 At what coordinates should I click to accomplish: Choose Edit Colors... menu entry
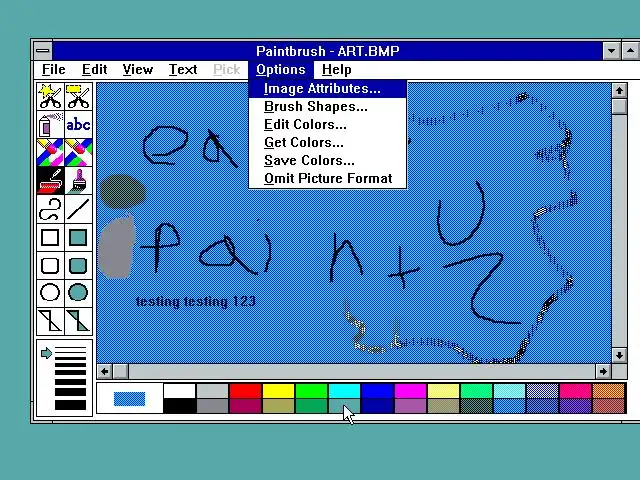pos(328,124)
